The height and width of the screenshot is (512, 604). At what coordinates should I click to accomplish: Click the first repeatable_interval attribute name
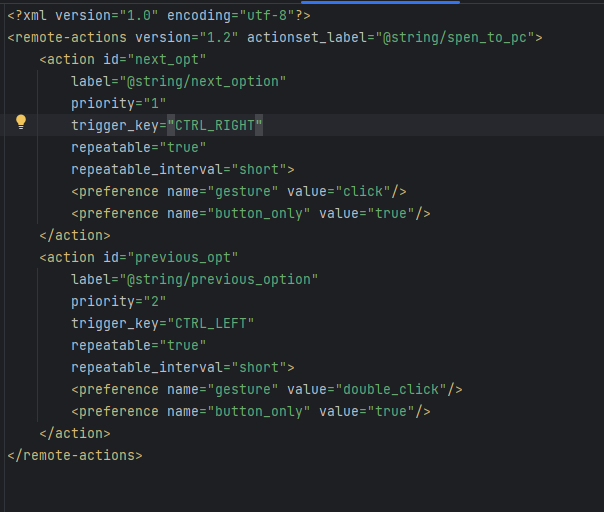tap(147, 169)
